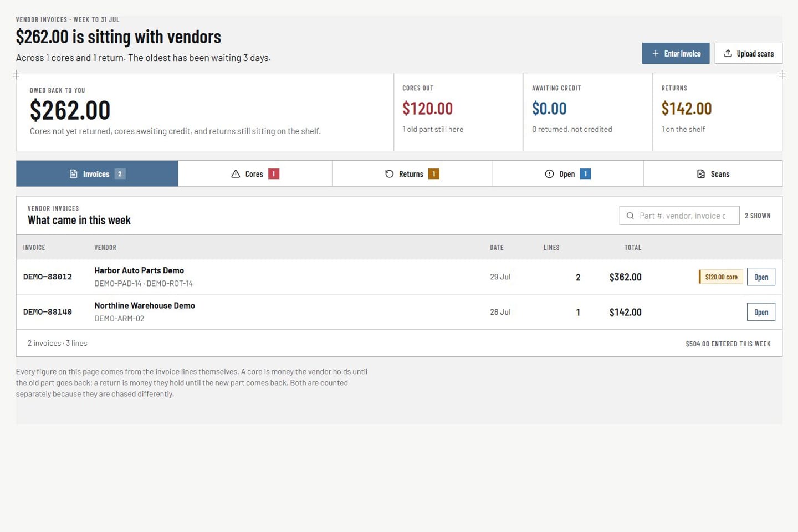Click the 1 on the shelf note

[683, 129]
